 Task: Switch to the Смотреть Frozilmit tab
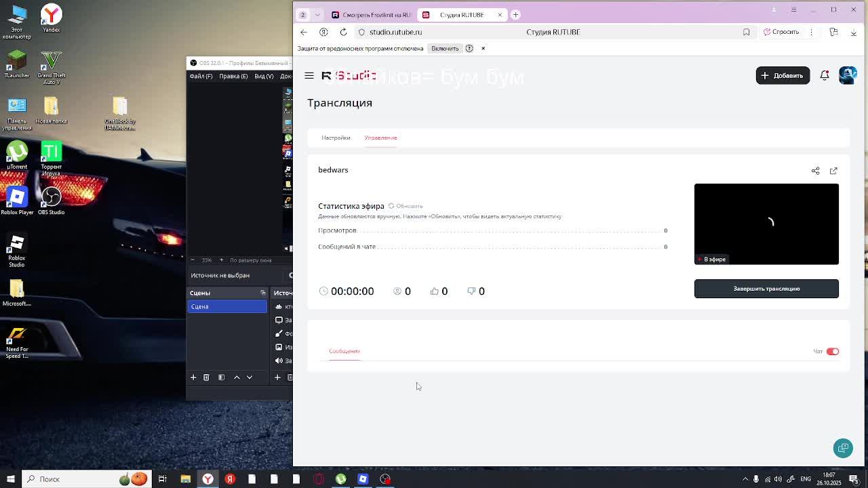[370, 15]
